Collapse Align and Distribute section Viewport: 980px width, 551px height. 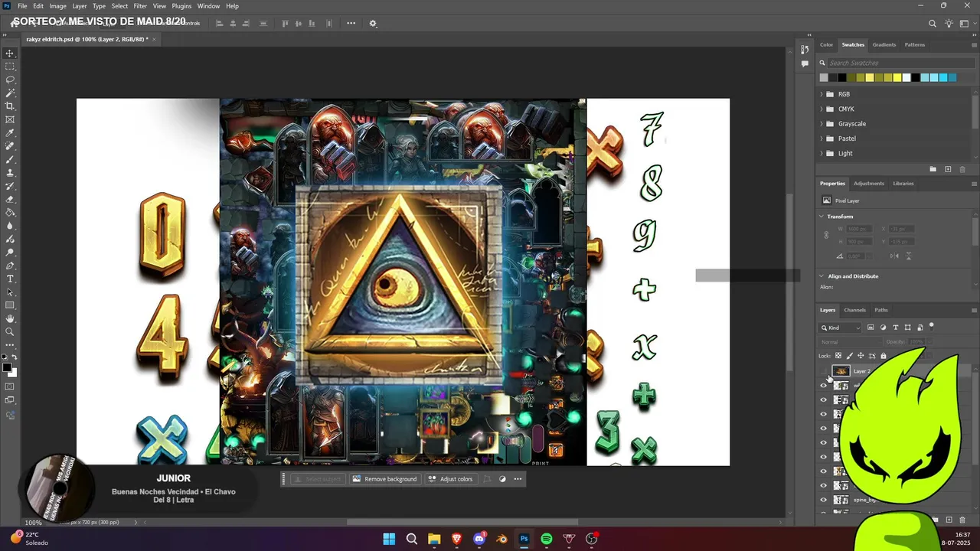pyautogui.click(x=822, y=276)
